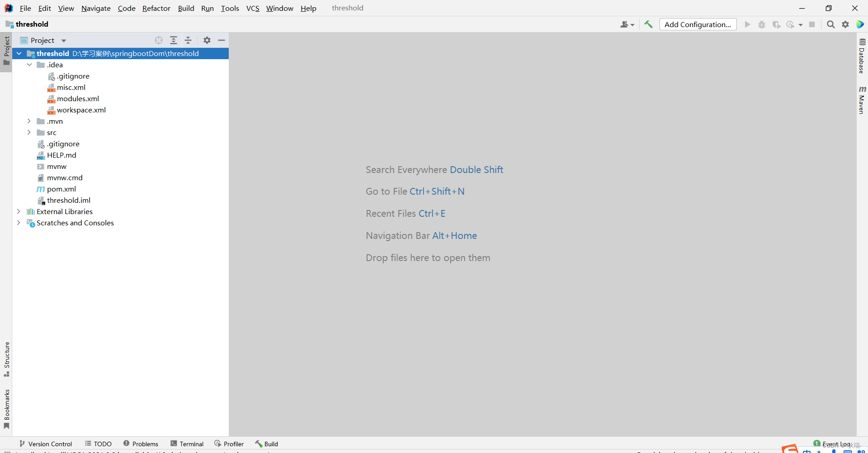The width and height of the screenshot is (868, 453).
Task: Open the Build tool window
Action: pos(266,444)
